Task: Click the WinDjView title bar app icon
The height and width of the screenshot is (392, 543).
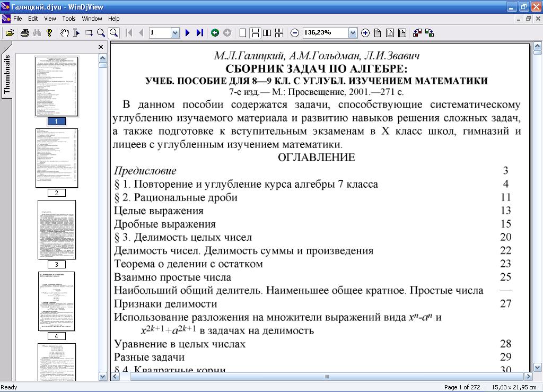Action: coord(5,6)
